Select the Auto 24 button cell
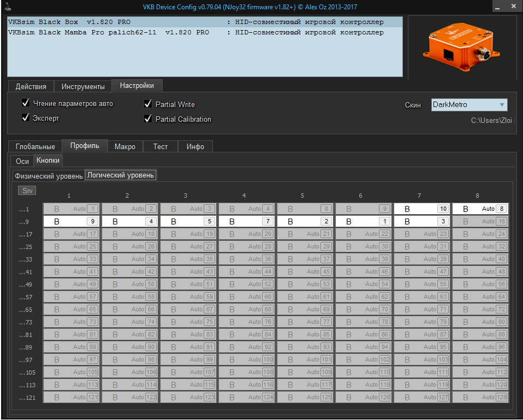The height and width of the screenshot is (420, 523). 480,234
